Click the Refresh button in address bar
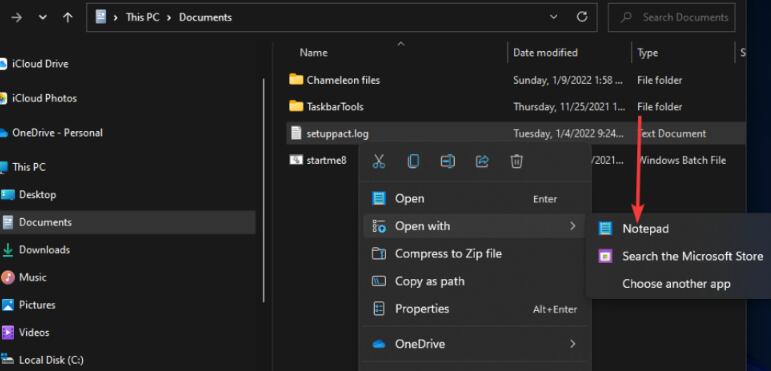The width and height of the screenshot is (771, 371). (x=582, y=17)
